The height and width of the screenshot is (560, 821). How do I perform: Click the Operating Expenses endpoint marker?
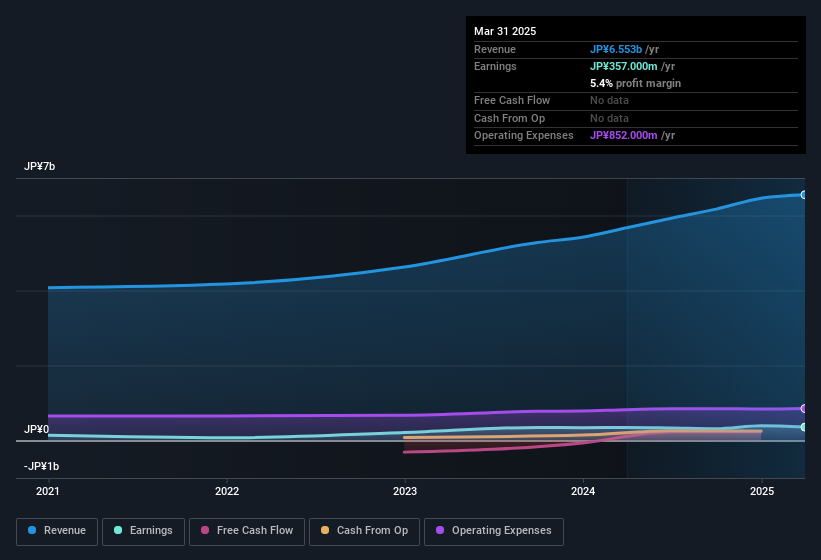click(804, 408)
